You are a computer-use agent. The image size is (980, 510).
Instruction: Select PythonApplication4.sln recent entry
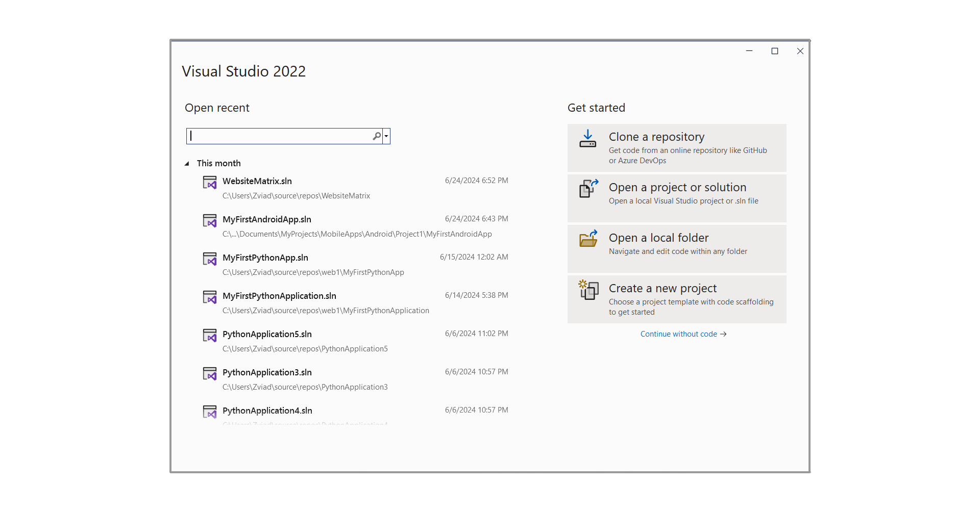267,411
